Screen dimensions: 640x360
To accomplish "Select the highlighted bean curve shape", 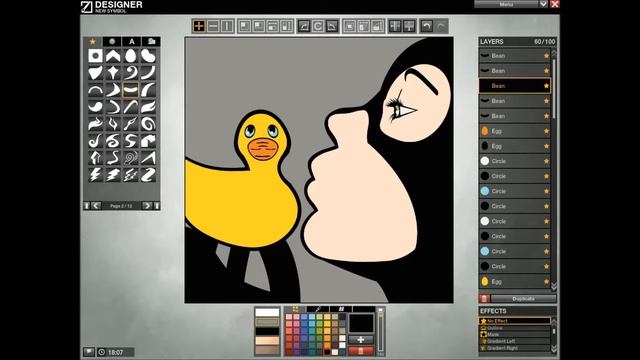I will click(x=131, y=90).
